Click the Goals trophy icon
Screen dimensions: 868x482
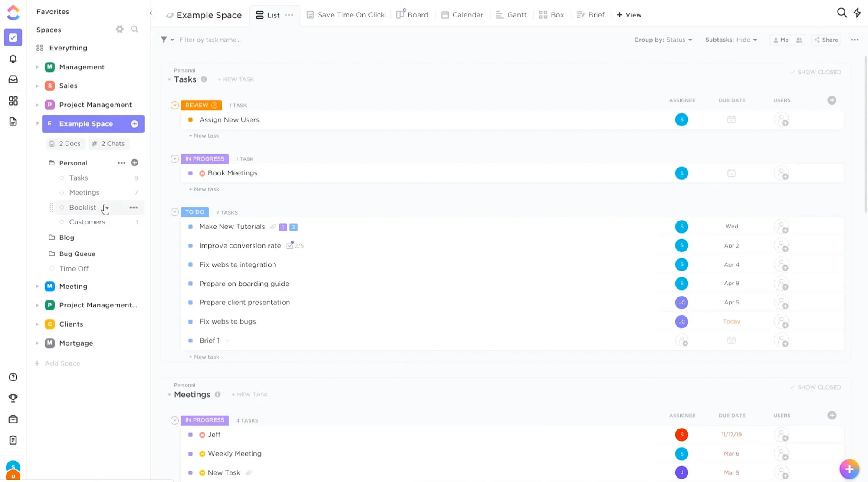click(x=13, y=398)
